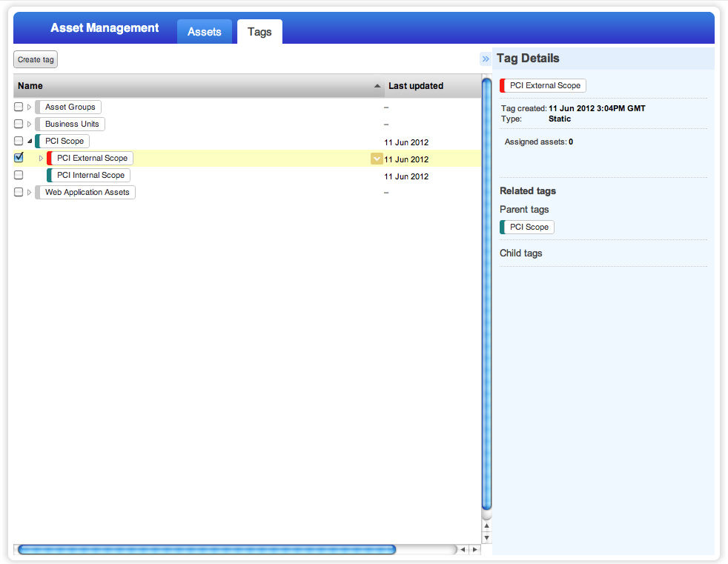Image resolution: width=728 pixels, height=564 pixels.
Task: Collapse the Tag Details panel double-chevron icon
Action: pyautogui.click(x=486, y=59)
